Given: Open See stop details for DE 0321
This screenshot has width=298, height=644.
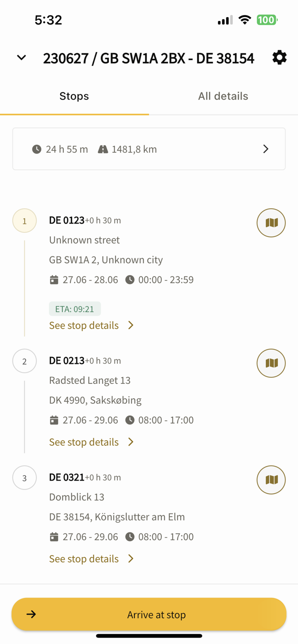Looking at the screenshot, I should pyautogui.click(x=83, y=559).
